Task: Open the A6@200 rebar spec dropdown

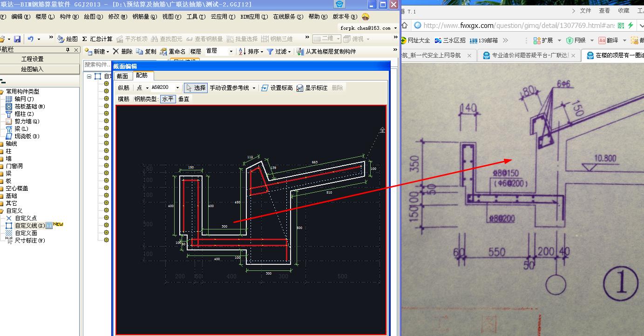Action: point(177,88)
